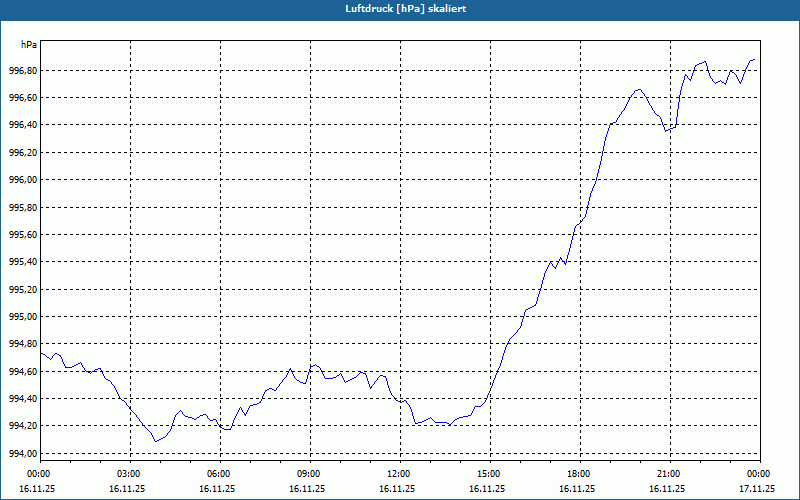Image resolution: width=800 pixels, height=500 pixels.
Task: Click the 995,40 y-axis value
Action: (23, 262)
